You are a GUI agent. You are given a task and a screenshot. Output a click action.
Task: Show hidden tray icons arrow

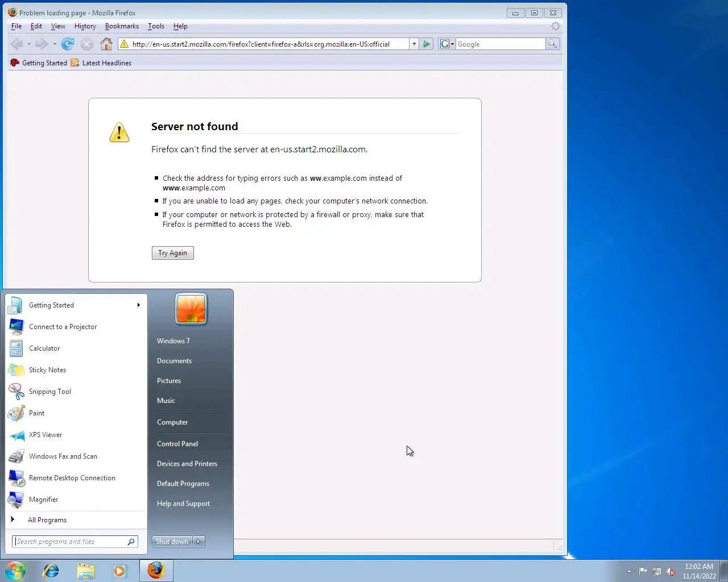pyautogui.click(x=629, y=571)
